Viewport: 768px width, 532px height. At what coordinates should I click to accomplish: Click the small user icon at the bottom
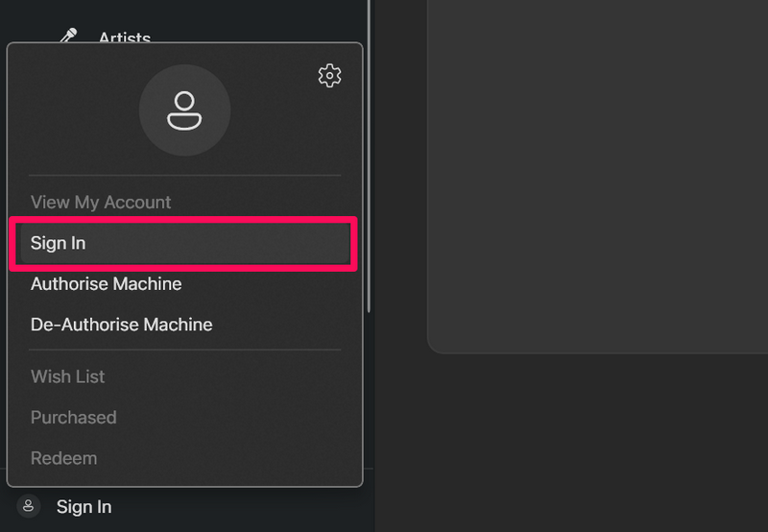(29, 506)
